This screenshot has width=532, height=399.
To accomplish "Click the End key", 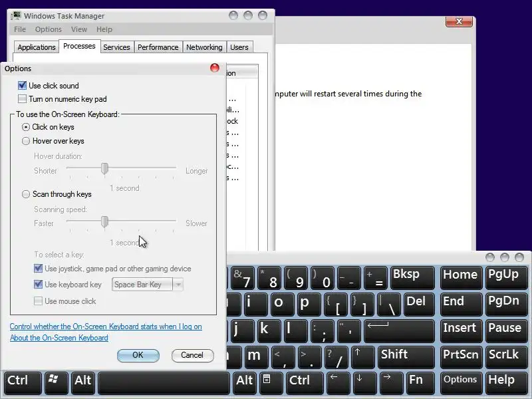I will pos(461,304).
